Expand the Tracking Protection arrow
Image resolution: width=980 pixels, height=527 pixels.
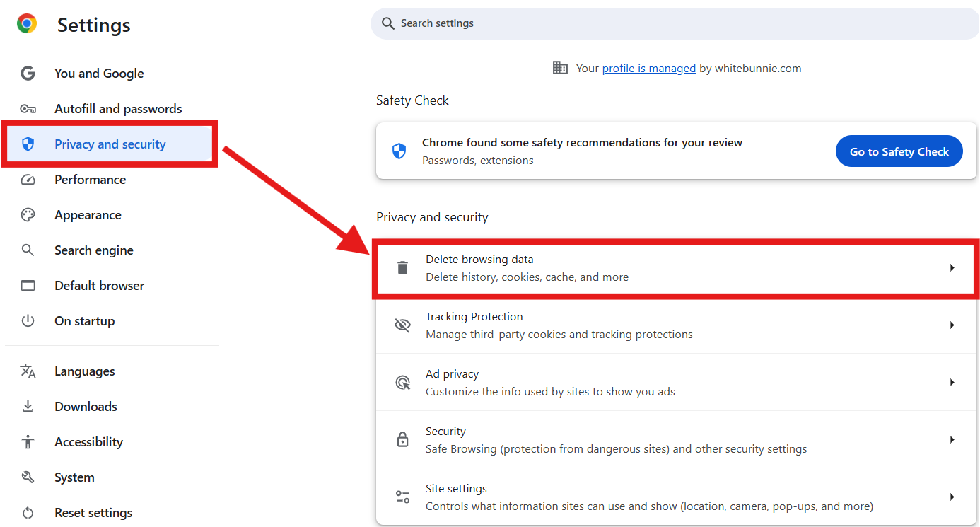[x=952, y=325]
